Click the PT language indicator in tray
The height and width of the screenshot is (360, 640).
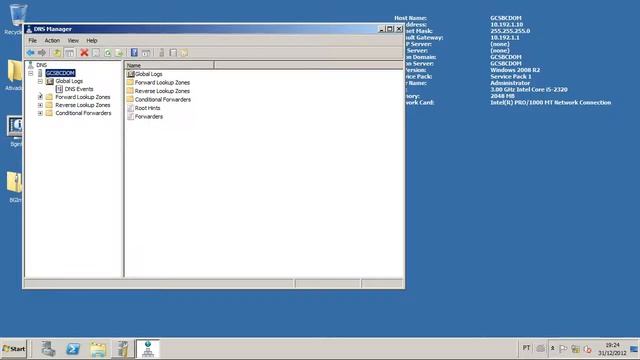526,348
